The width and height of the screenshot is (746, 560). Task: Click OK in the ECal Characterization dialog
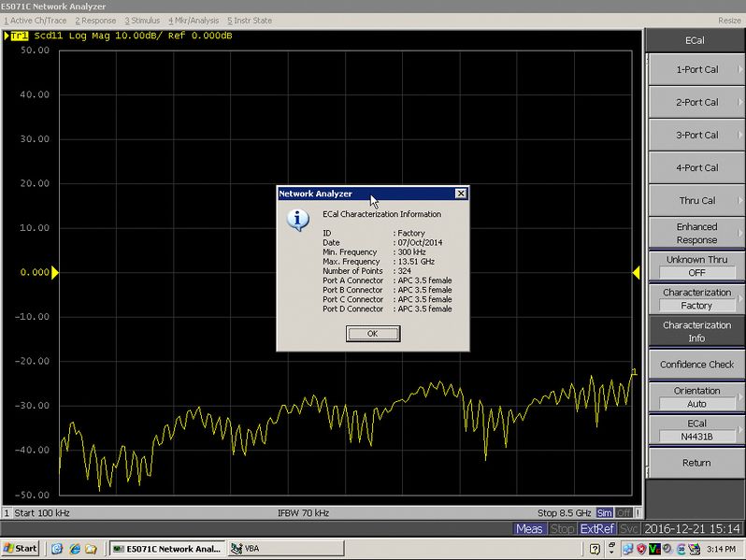pos(372,334)
